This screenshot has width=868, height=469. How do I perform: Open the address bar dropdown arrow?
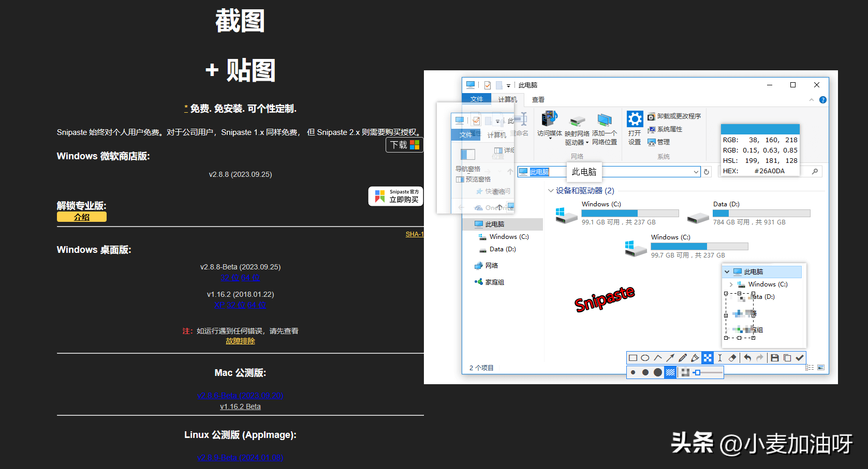[x=696, y=172]
